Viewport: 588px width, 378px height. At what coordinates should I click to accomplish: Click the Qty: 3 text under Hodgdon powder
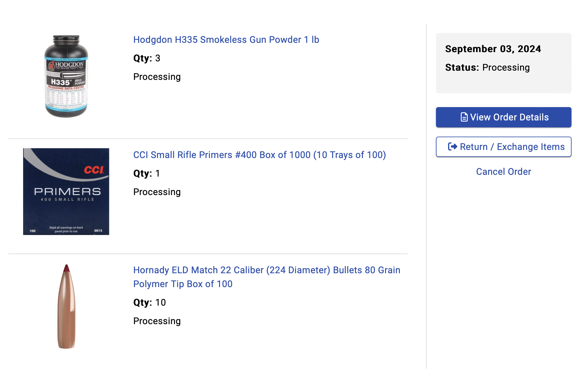point(147,58)
